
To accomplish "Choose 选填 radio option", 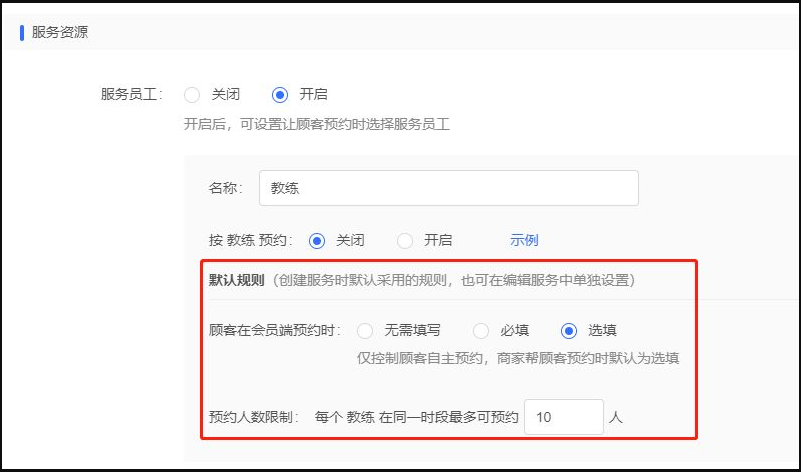I will click(569, 331).
